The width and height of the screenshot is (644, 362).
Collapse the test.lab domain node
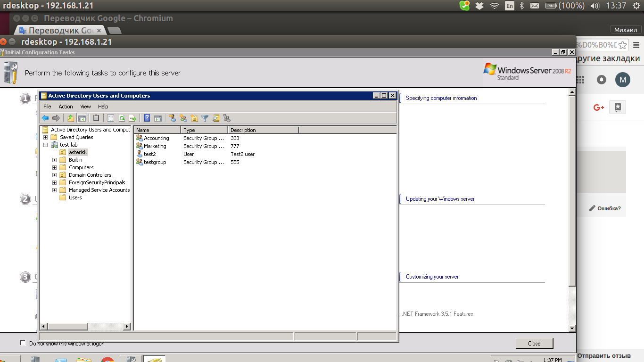45,145
